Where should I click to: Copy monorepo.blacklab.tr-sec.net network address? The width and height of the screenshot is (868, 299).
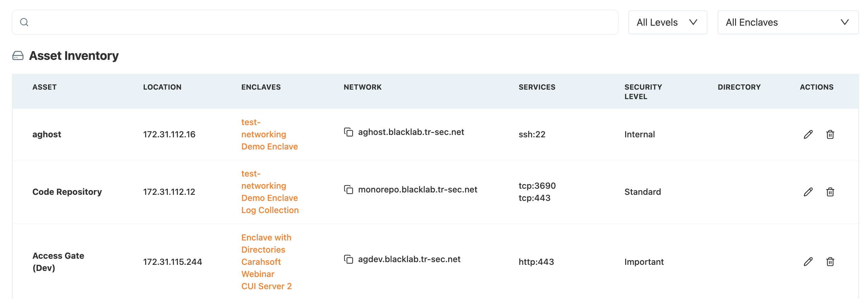pyautogui.click(x=348, y=189)
